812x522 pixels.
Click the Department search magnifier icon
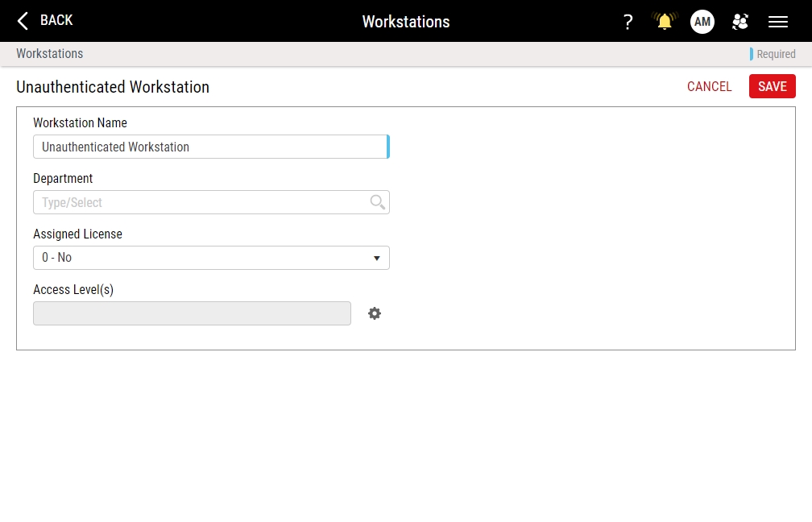[378, 202]
